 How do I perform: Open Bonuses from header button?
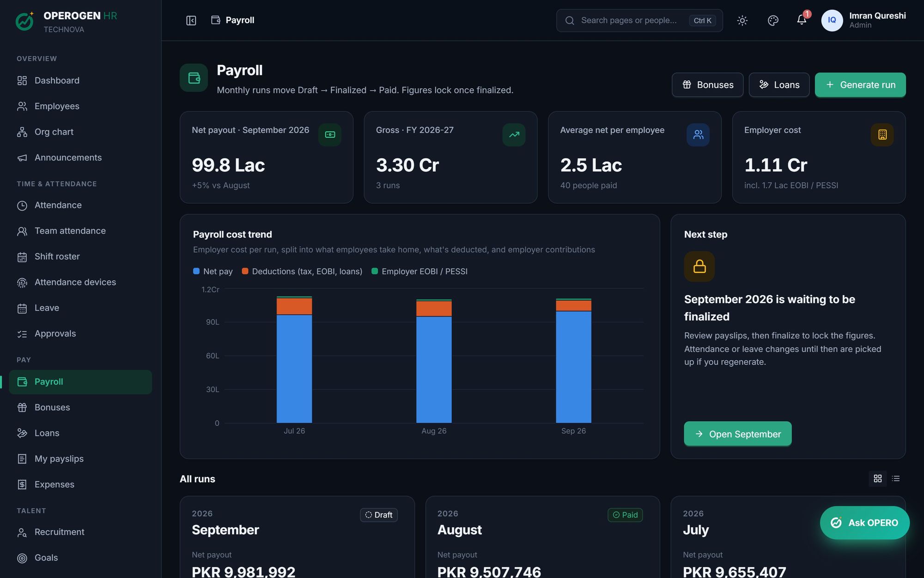[707, 85]
